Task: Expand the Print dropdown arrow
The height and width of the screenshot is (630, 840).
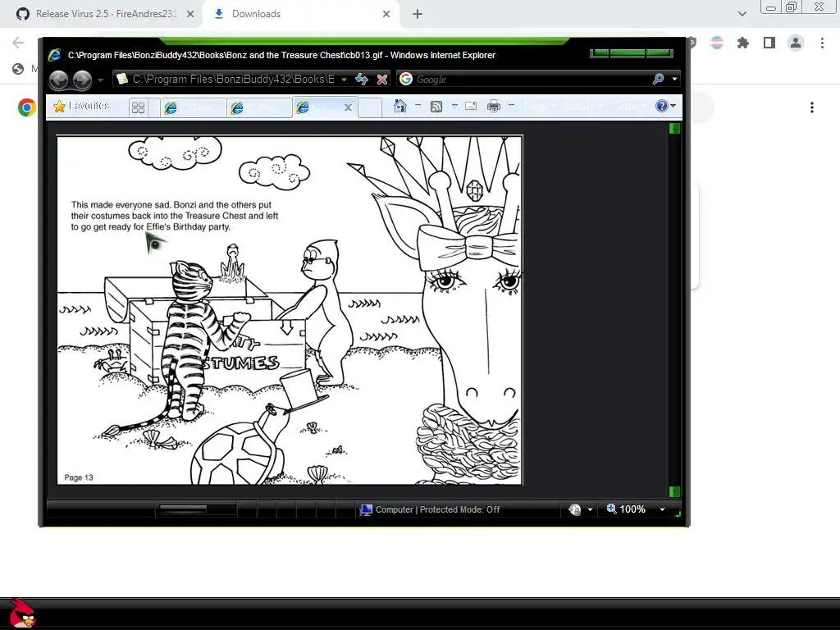Action: [511, 106]
